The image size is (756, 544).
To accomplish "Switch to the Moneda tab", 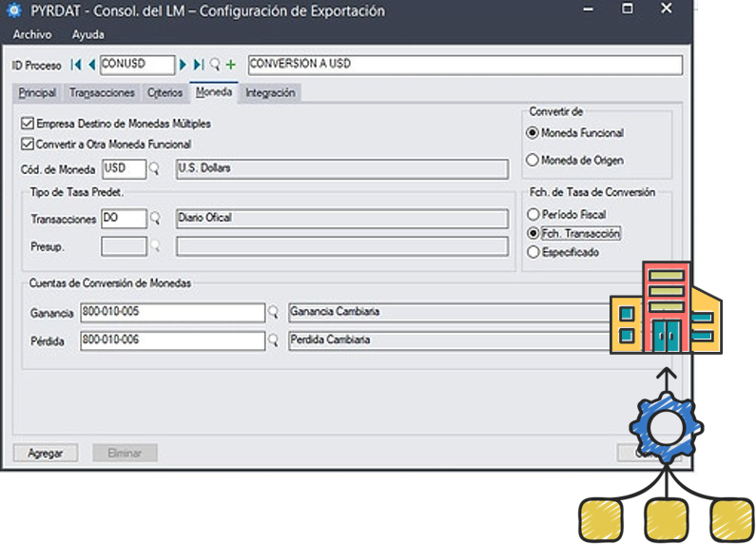I will 214,91.
